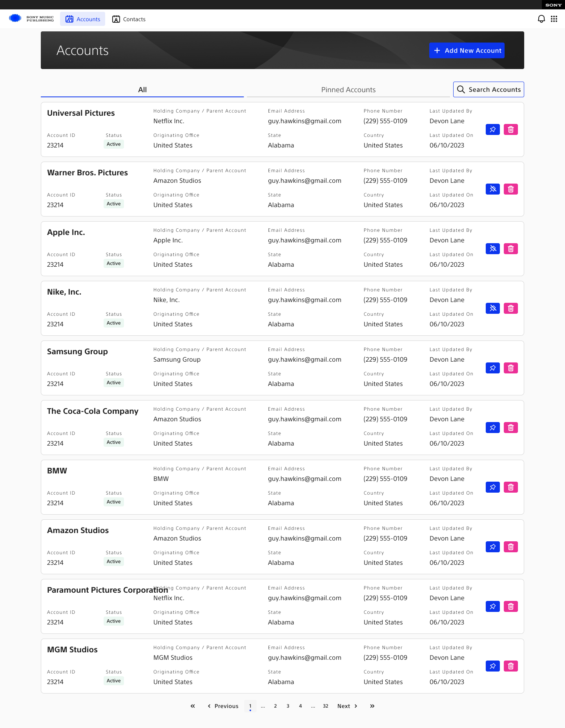Click the Active status badge for BMW
The width and height of the screenshot is (565, 728).
click(114, 502)
